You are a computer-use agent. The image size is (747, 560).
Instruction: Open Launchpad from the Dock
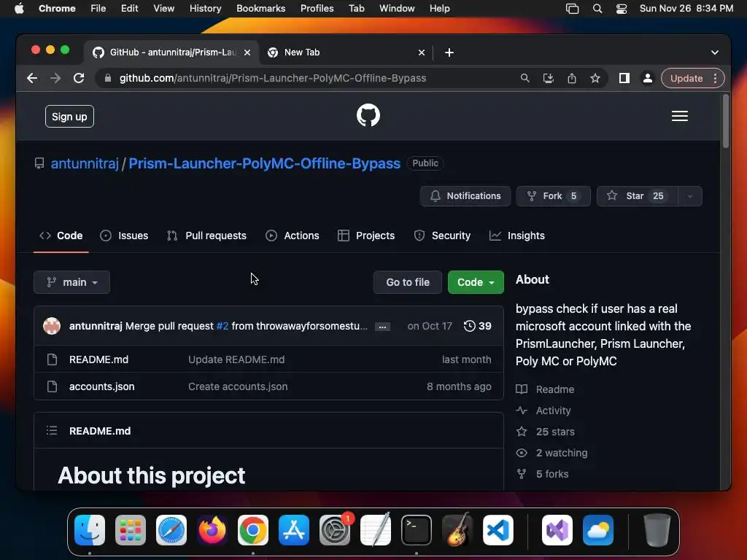tap(131, 530)
